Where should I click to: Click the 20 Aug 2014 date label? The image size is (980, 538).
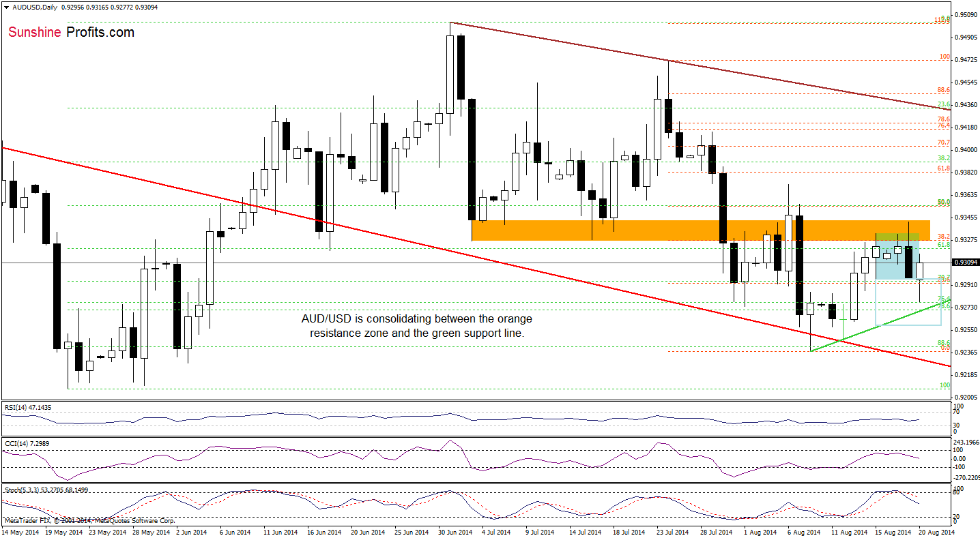coord(937,531)
